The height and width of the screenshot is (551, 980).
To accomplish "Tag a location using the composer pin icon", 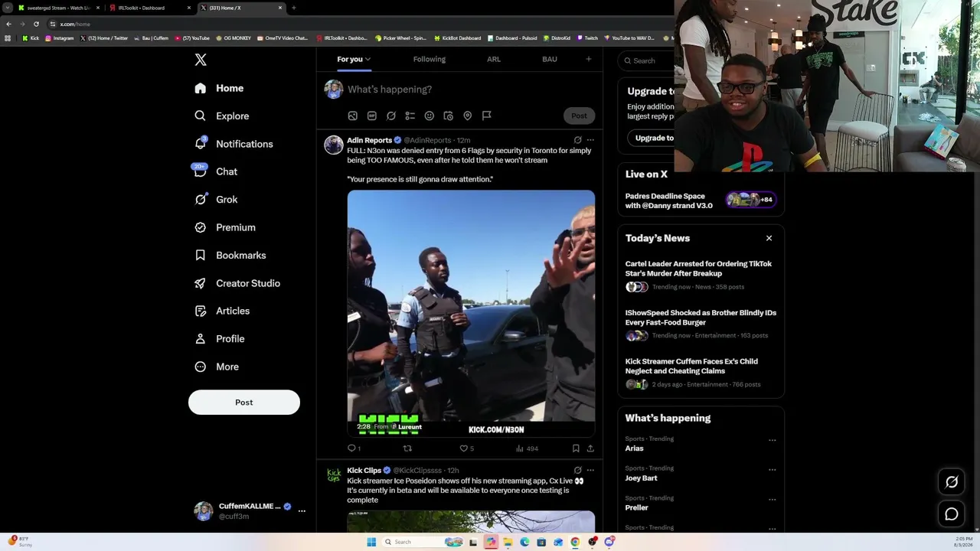I will point(468,116).
